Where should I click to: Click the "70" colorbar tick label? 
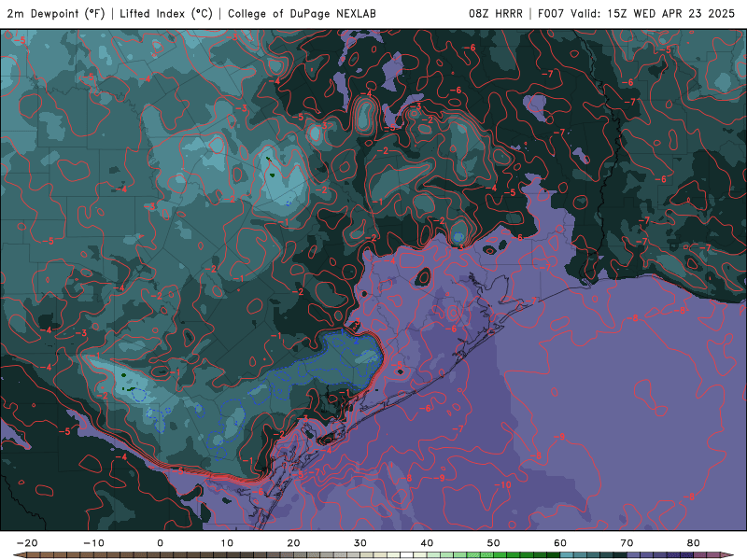[627, 543]
